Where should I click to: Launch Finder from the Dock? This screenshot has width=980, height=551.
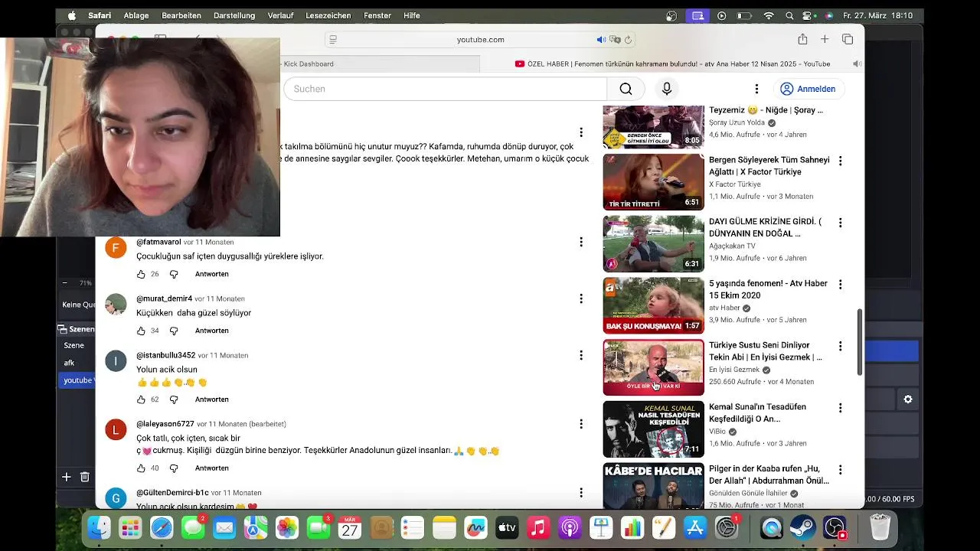pyautogui.click(x=99, y=527)
